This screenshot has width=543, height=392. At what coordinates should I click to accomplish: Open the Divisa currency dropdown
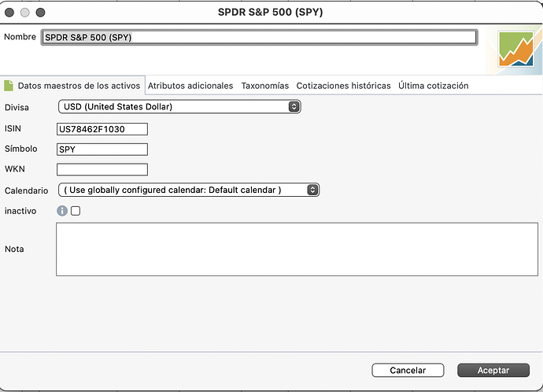[179, 106]
